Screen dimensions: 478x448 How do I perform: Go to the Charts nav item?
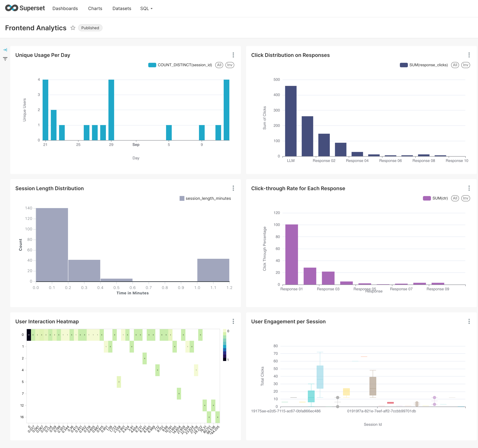click(95, 8)
